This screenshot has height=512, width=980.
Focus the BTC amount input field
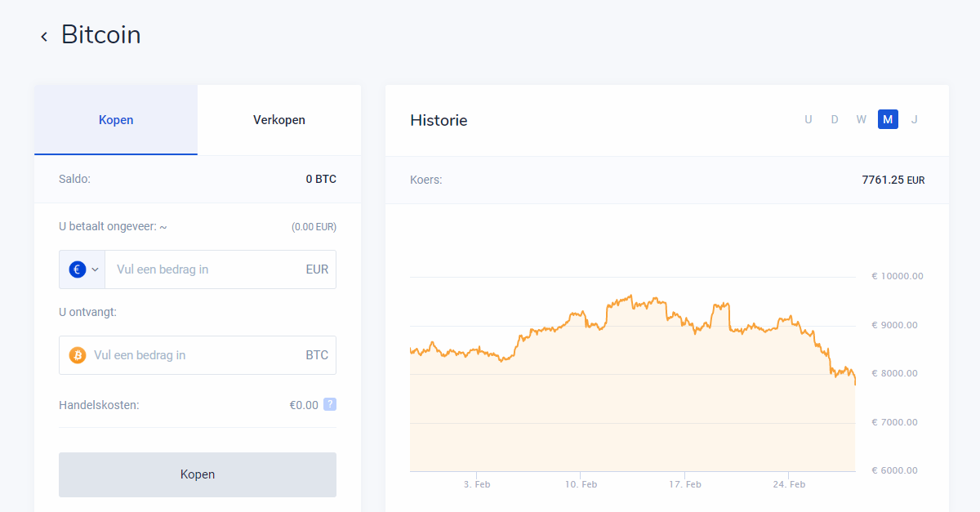[x=198, y=355]
